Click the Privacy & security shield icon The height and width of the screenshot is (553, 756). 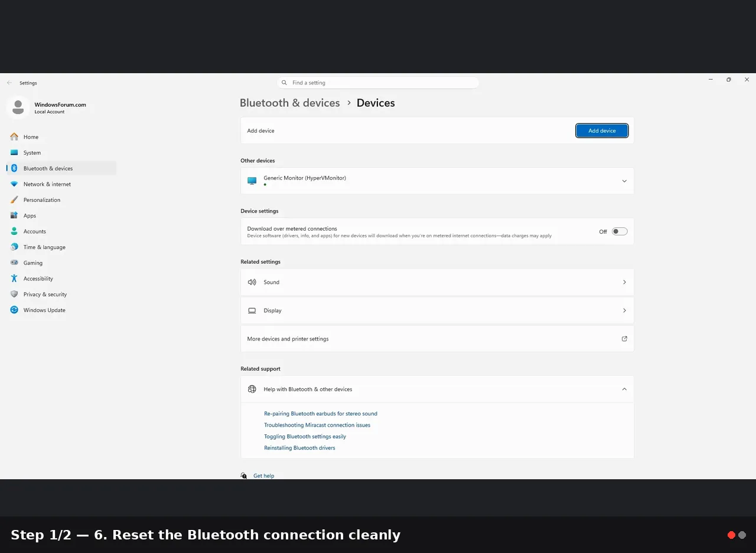[x=14, y=294]
